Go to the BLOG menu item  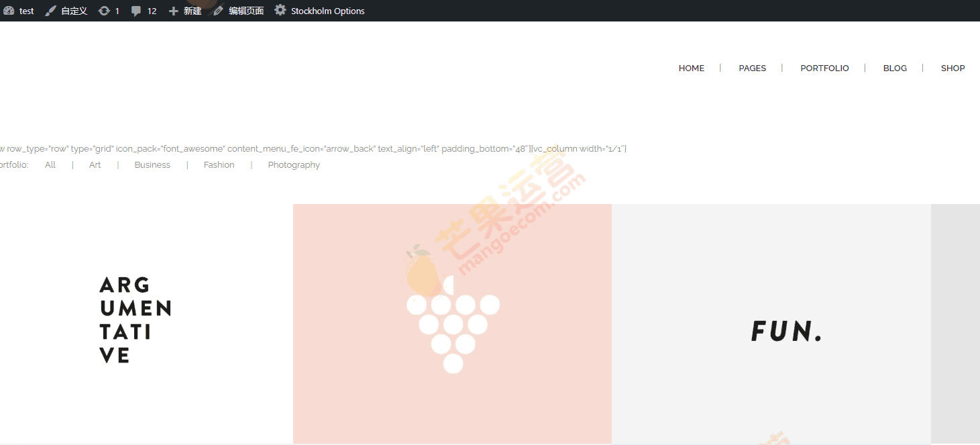tap(895, 68)
